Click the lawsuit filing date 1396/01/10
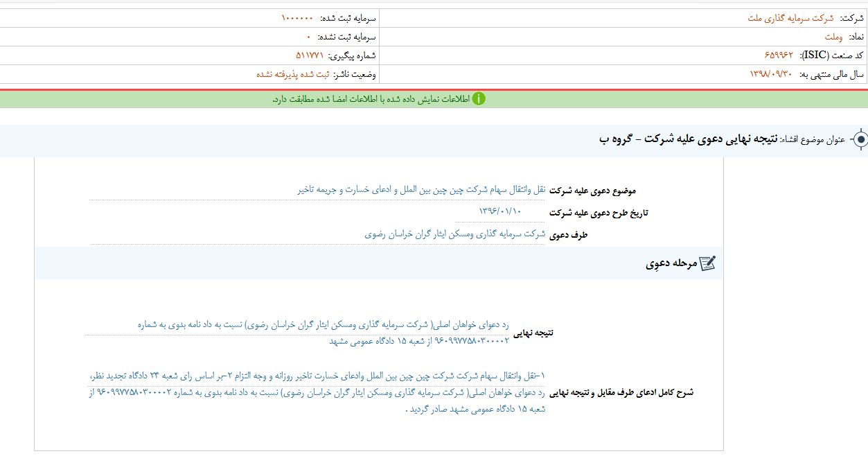 pyautogui.click(x=500, y=211)
